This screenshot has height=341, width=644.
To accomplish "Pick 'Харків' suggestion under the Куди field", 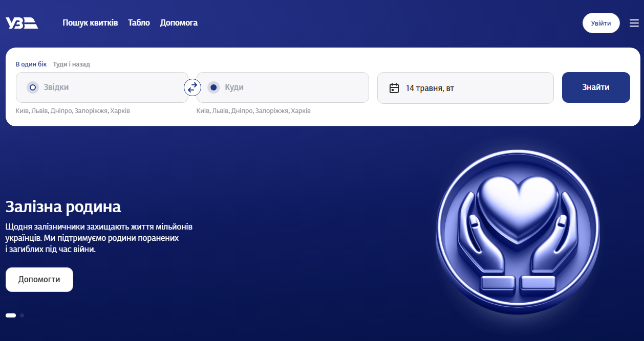I will click(300, 111).
